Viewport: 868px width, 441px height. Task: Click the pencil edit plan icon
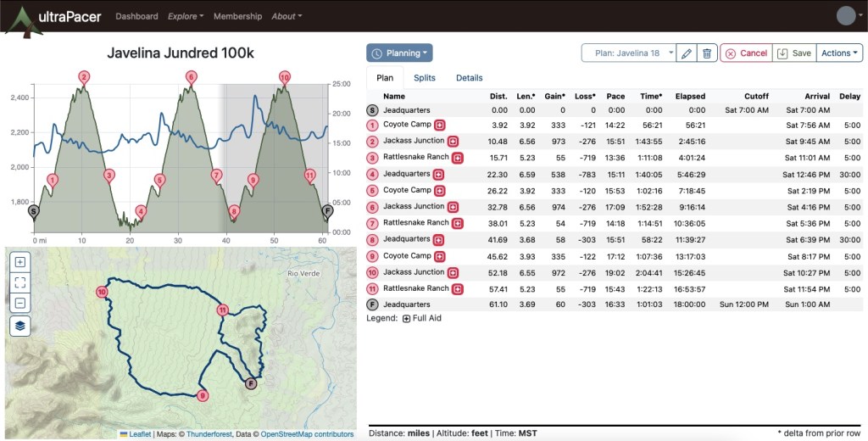point(687,53)
